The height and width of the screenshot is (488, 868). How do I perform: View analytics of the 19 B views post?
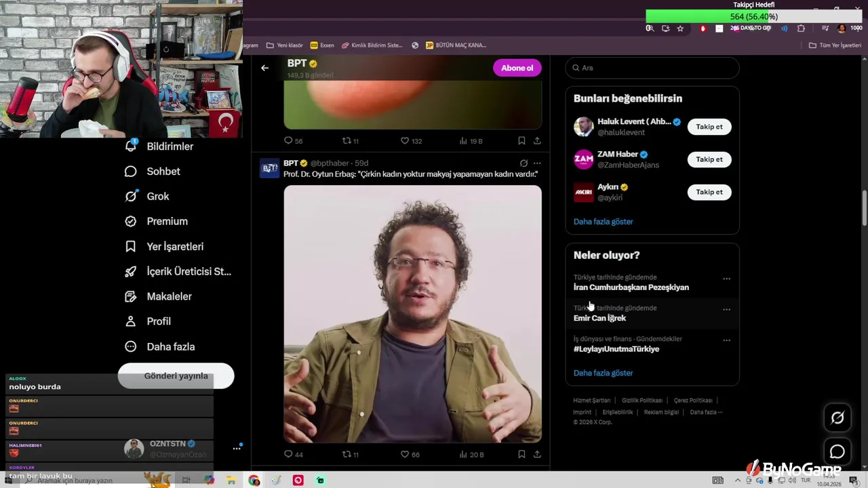471,141
